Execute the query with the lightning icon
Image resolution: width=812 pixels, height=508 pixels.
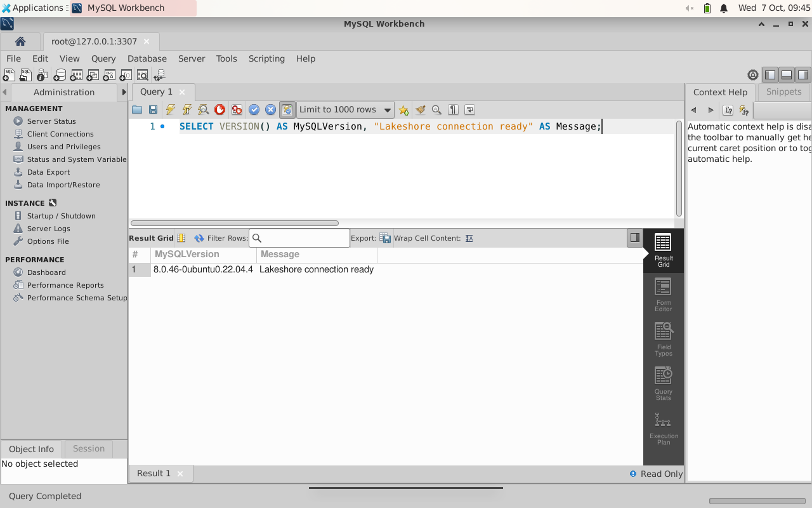(170, 110)
